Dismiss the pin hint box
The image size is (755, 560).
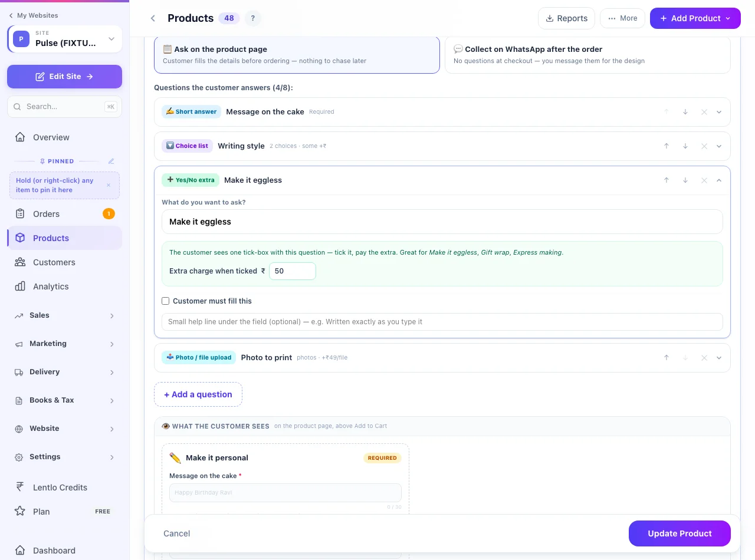pyautogui.click(x=109, y=185)
